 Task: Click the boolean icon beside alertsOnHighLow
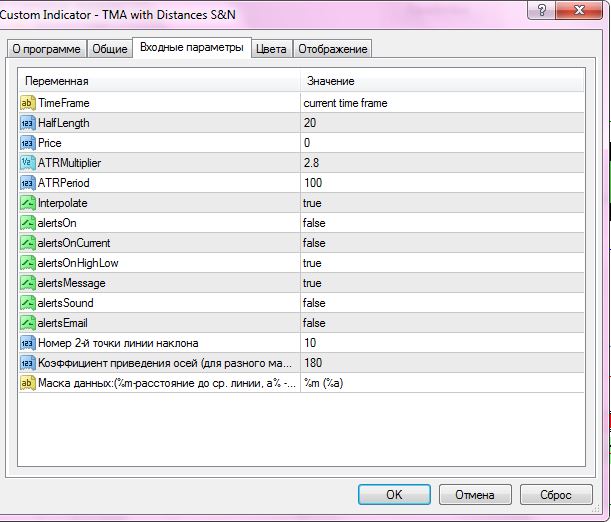point(27,263)
